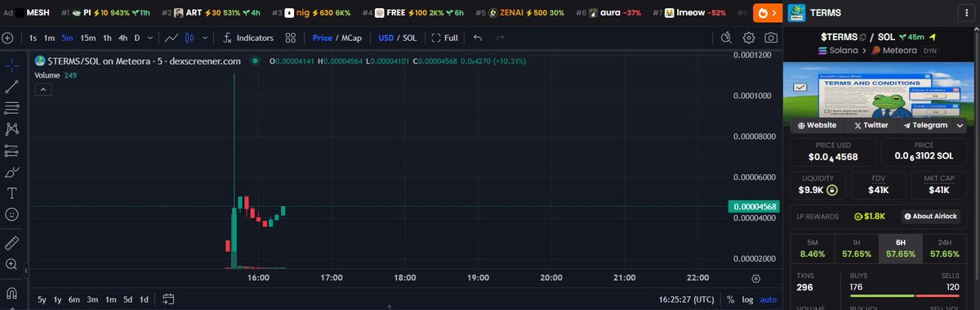
Task: Open trending token #5 ZENAI
Action: pos(521,13)
